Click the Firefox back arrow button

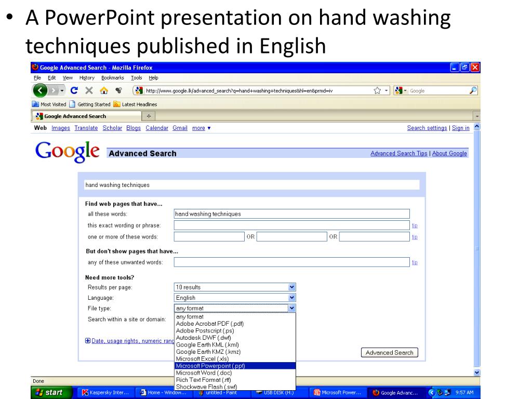tap(40, 90)
